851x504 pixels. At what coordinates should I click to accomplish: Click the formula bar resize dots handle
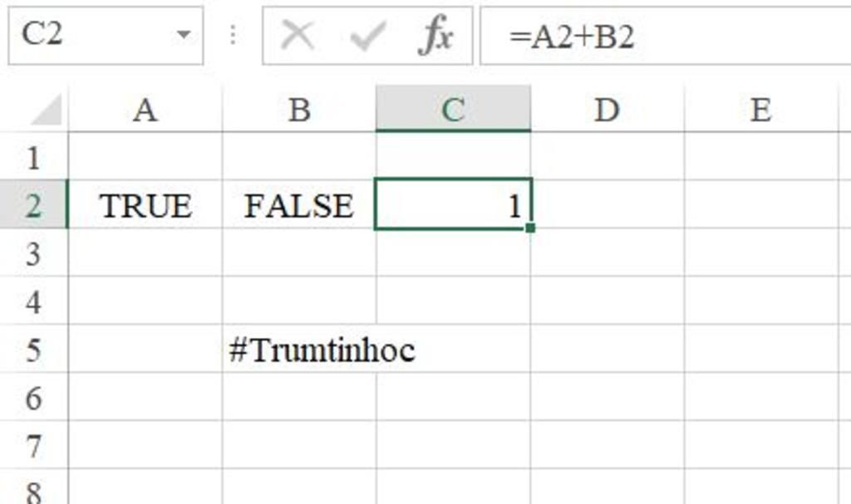(x=234, y=36)
